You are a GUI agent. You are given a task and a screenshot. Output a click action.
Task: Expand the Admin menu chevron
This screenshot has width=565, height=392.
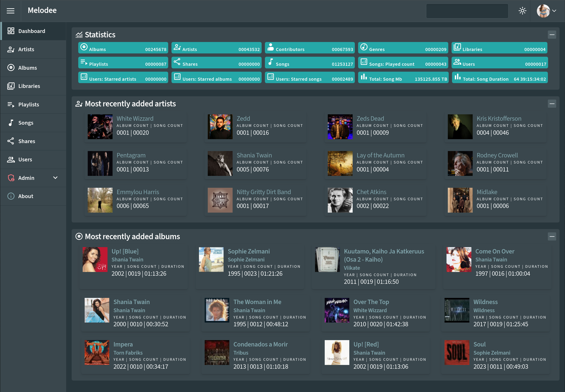point(55,178)
